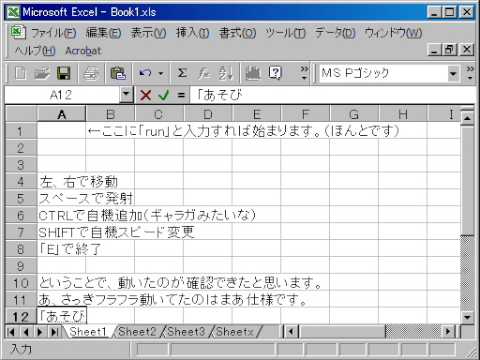Image resolution: width=480 pixels, height=360 pixels.
Task: Click the New workbook icon
Action: (20, 73)
